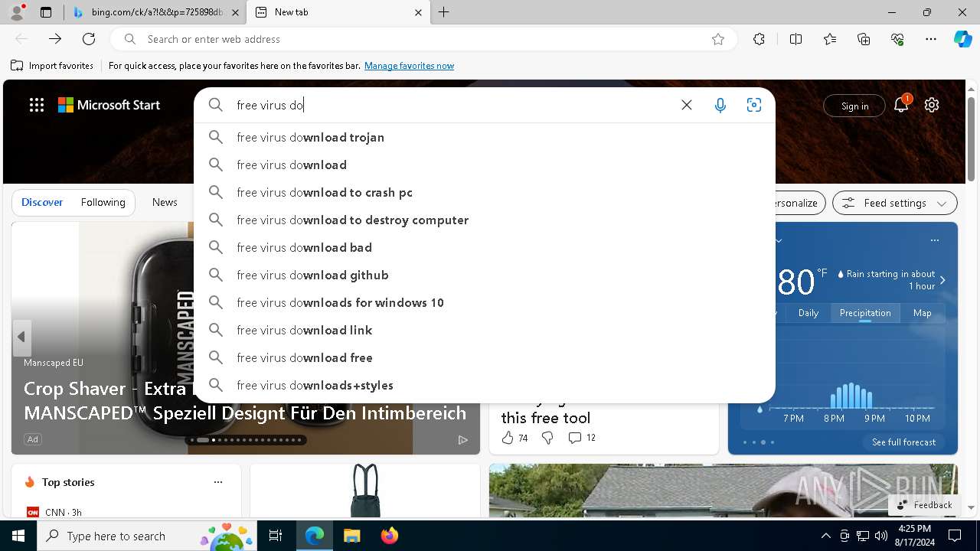Select suggestion 'free virus download bad'
The width and height of the screenshot is (980, 551).
click(485, 247)
